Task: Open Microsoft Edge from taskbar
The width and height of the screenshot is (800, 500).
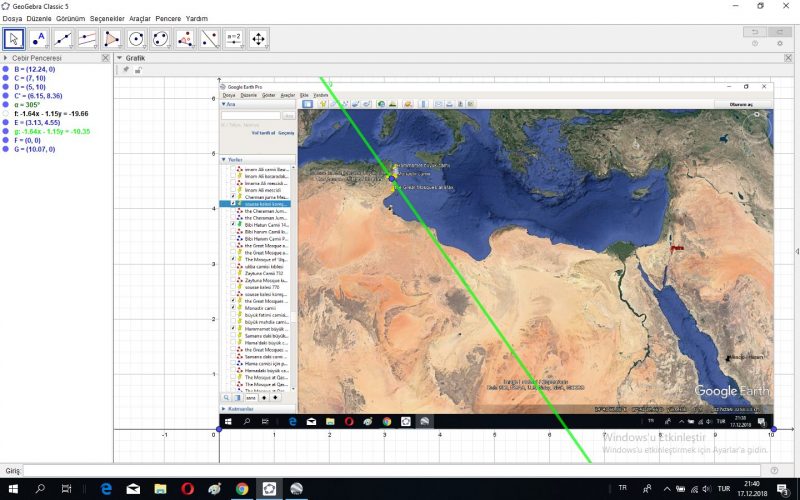Action: tap(106, 489)
